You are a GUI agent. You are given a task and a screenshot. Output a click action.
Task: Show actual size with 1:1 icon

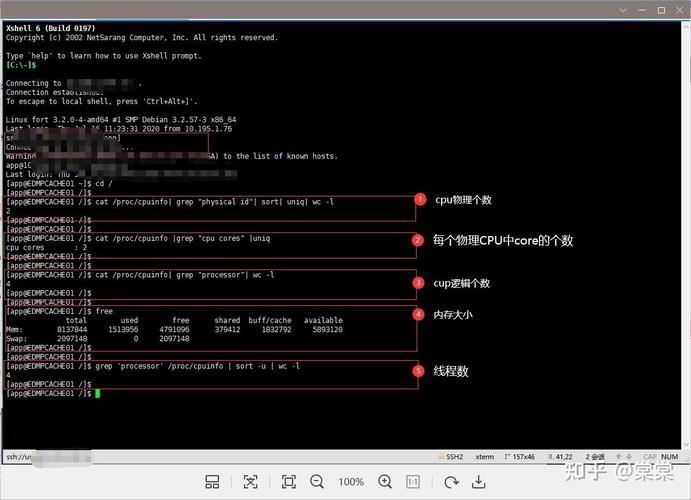[415, 482]
